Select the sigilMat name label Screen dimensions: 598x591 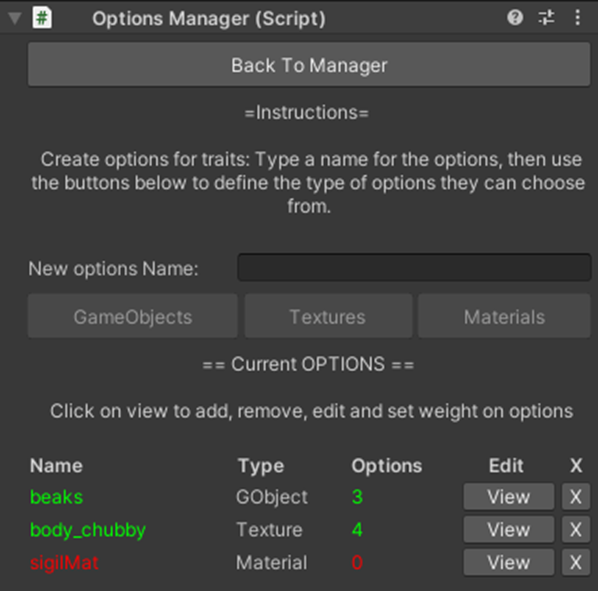point(64,562)
